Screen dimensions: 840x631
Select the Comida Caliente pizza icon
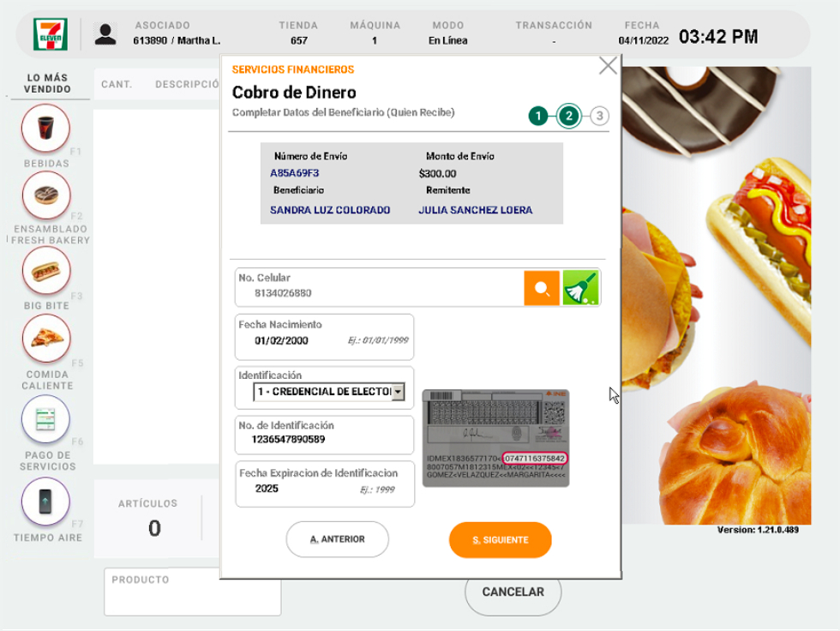click(46, 339)
